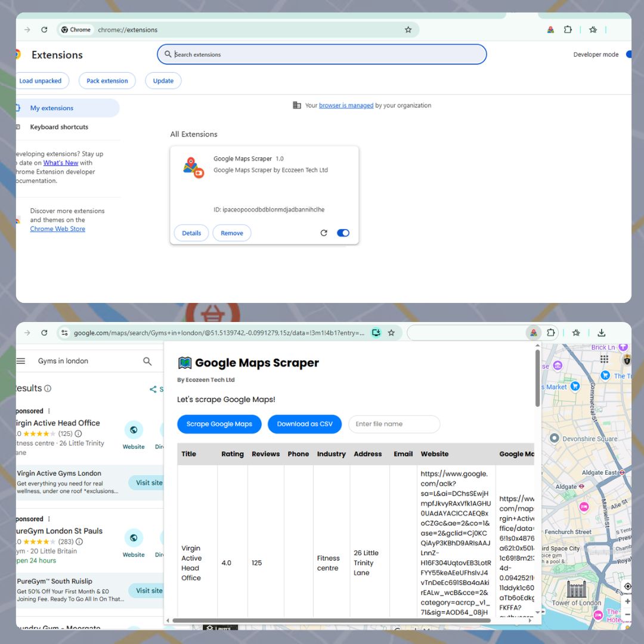Reload the Google Maps tab

click(44, 333)
